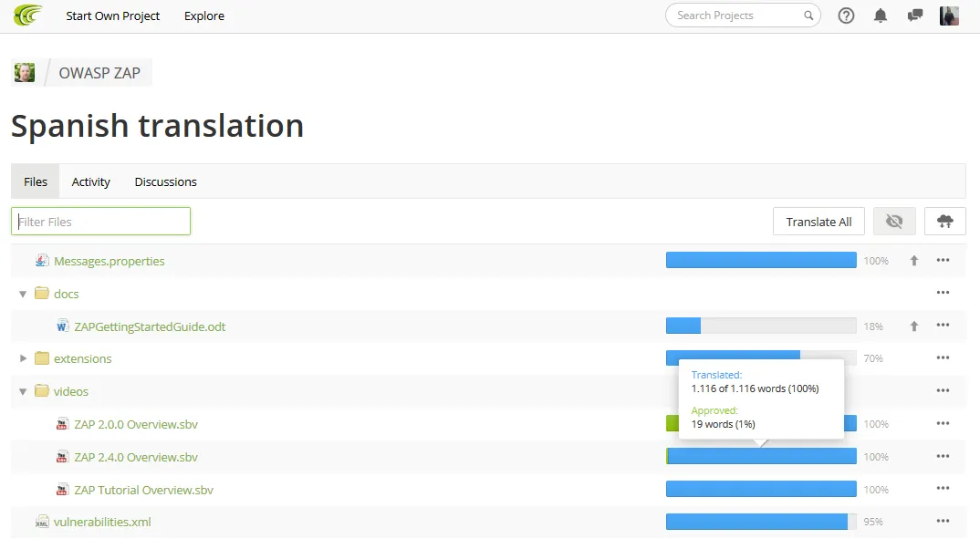Open ZAPGettingStartedGuide.odt file

[150, 326]
